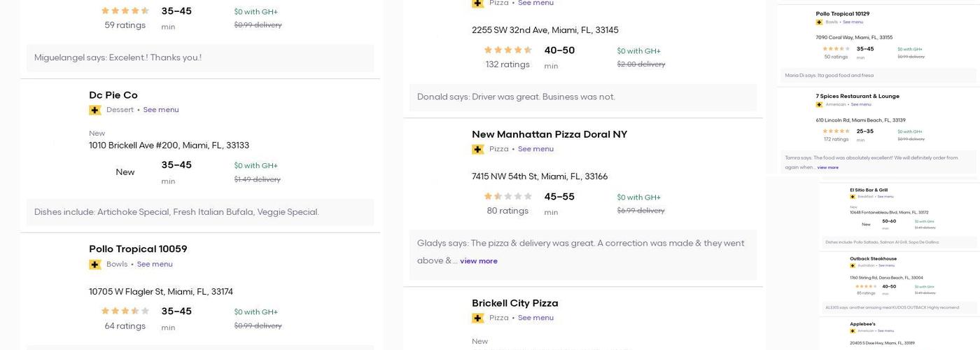980x350 pixels.
Task: Click the GH+ badge under El Sitio Bar & Grill
Action: pyautogui.click(x=853, y=197)
